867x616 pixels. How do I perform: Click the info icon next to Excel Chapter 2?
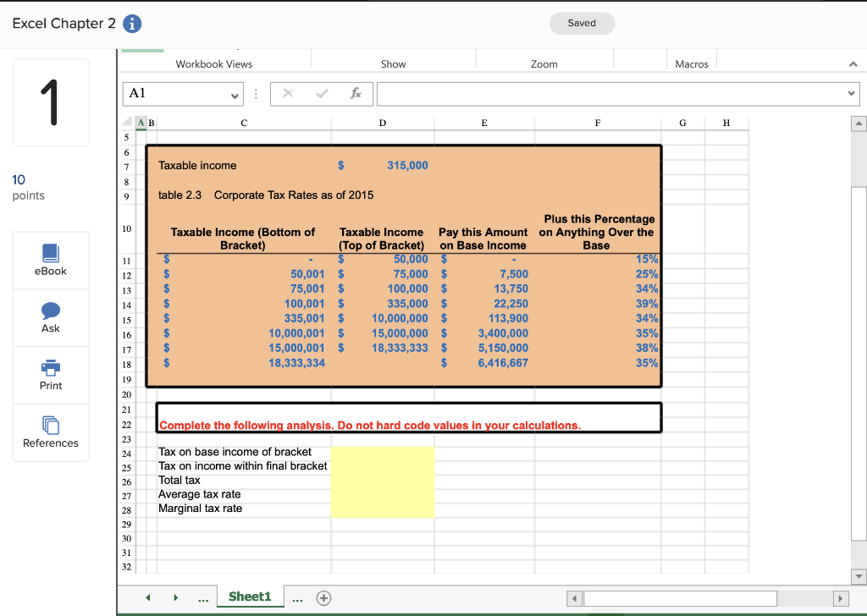(133, 24)
